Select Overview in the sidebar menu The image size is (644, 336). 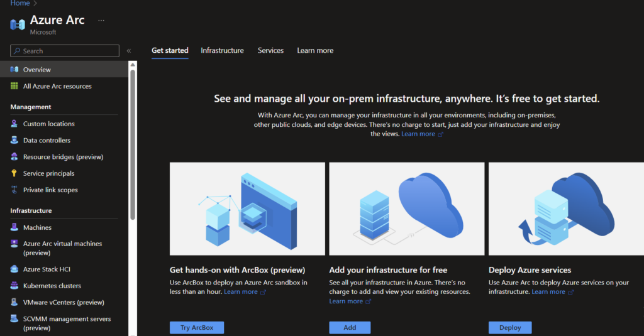coord(64,69)
